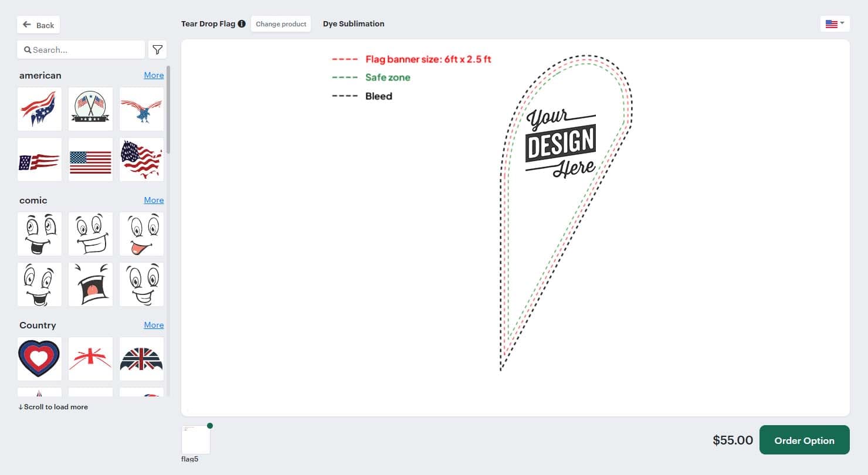Open More in the Country category
This screenshot has height=475, width=868.
click(x=154, y=325)
